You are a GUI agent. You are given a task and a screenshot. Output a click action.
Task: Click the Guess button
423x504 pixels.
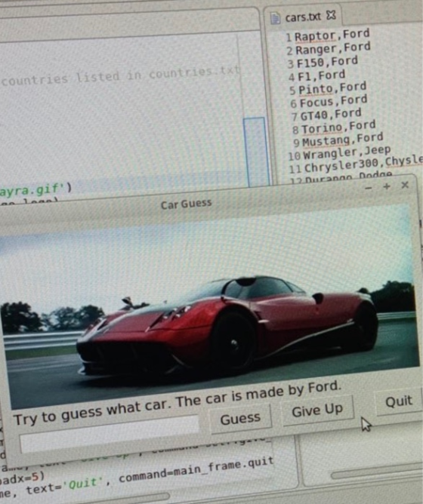point(240,419)
